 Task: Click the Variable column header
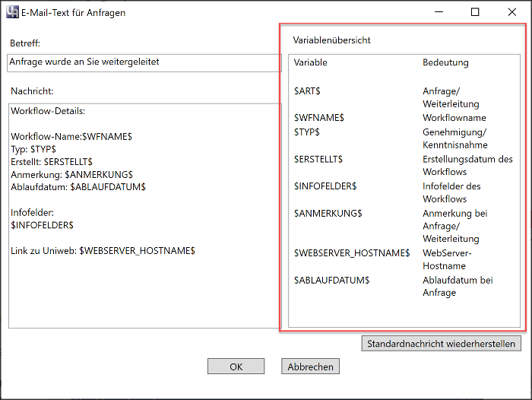(x=310, y=62)
